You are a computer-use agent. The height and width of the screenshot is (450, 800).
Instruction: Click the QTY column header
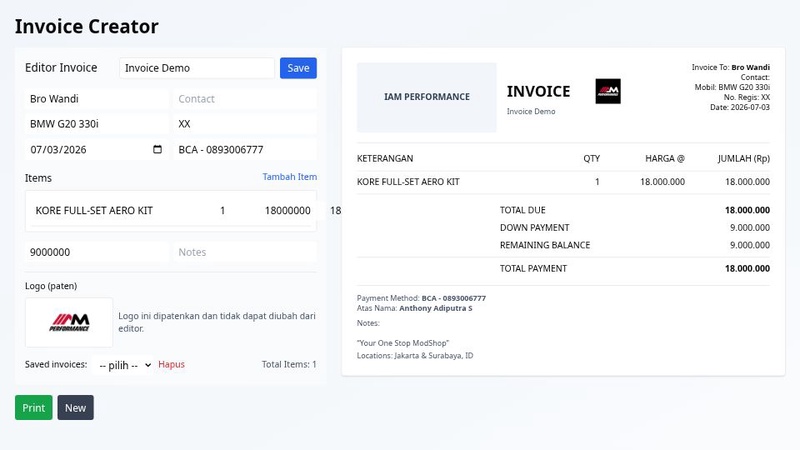(591, 159)
